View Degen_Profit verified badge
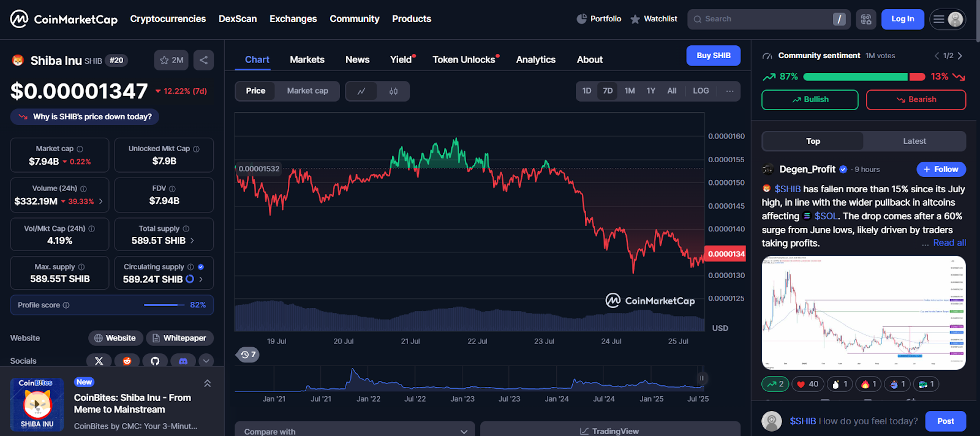Screen dimensions: 980x436 pyautogui.click(x=843, y=169)
